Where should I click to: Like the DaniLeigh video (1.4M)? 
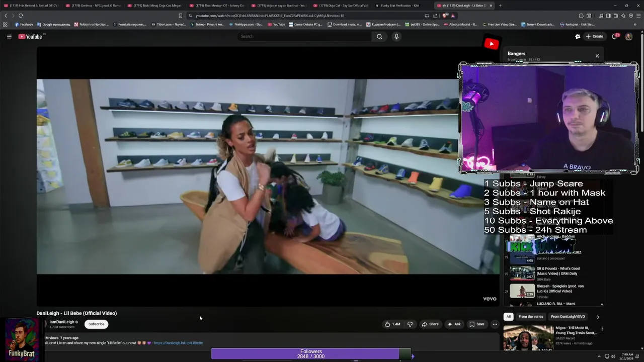(x=392, y=324)
